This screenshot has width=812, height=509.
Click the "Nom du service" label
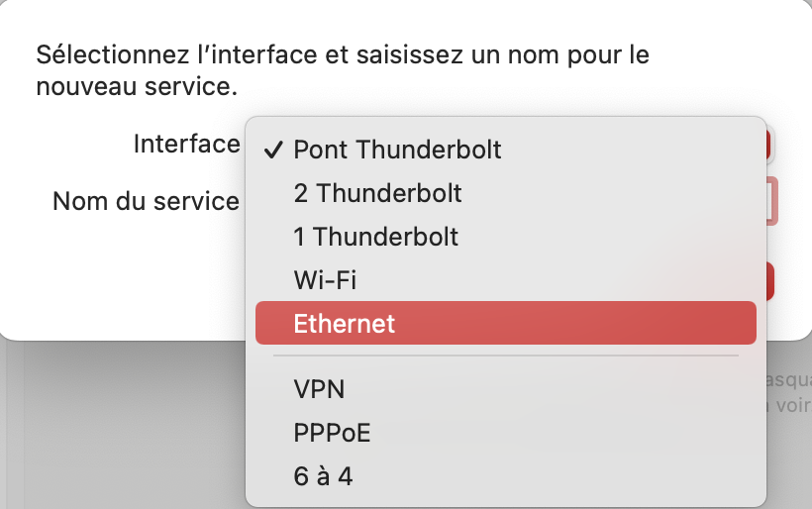[x=146, y=202]
